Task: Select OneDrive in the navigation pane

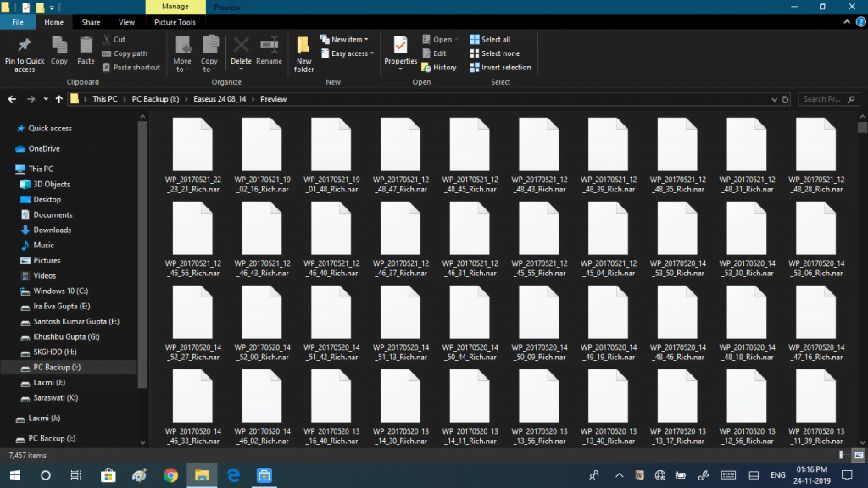Action: point(37,149)
